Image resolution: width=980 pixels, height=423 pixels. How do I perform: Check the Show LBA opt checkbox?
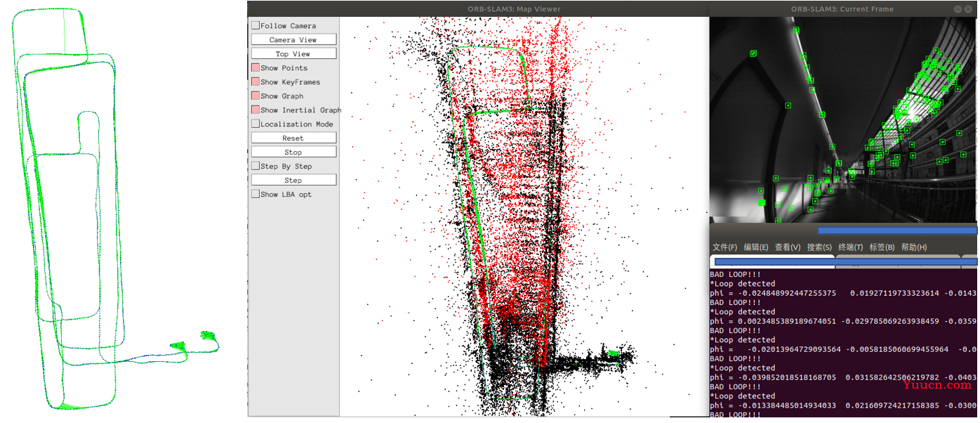256,195
